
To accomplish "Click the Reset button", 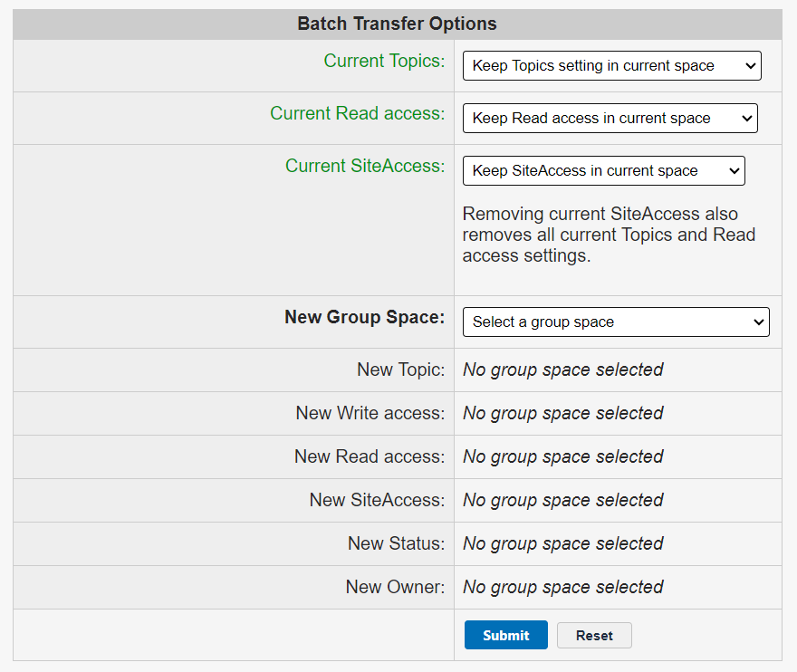I will tap(594, 636).
